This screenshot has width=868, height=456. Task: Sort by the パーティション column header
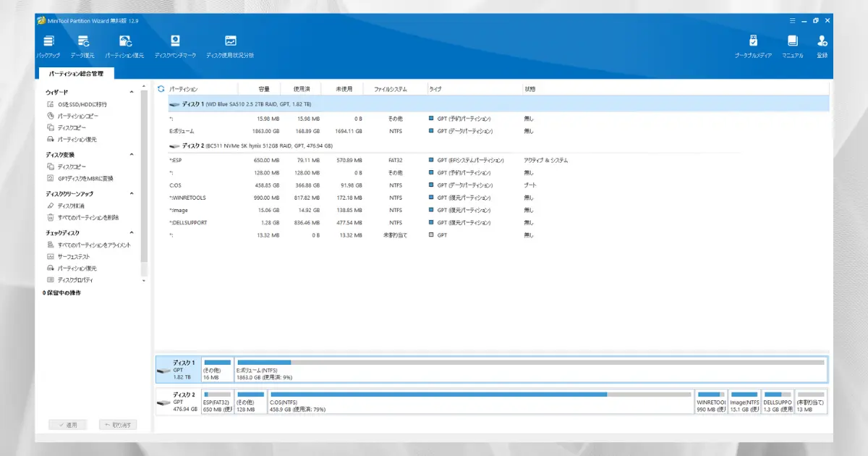pos(203,89)
